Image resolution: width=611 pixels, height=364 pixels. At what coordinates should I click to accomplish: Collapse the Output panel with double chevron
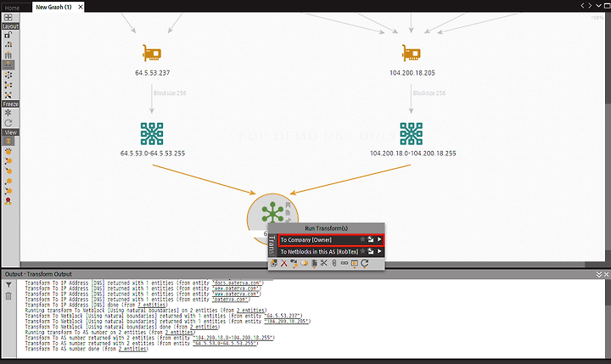click(599, 274)
